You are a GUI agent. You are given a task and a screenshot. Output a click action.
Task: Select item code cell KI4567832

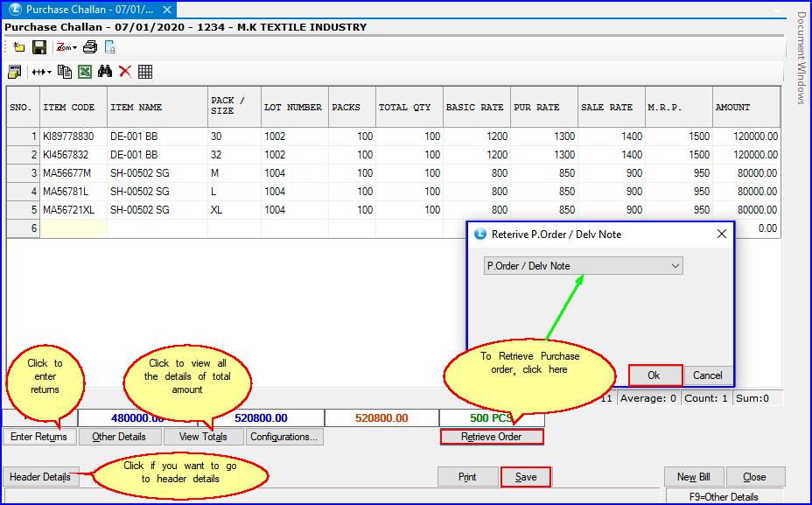coord(73,155)
